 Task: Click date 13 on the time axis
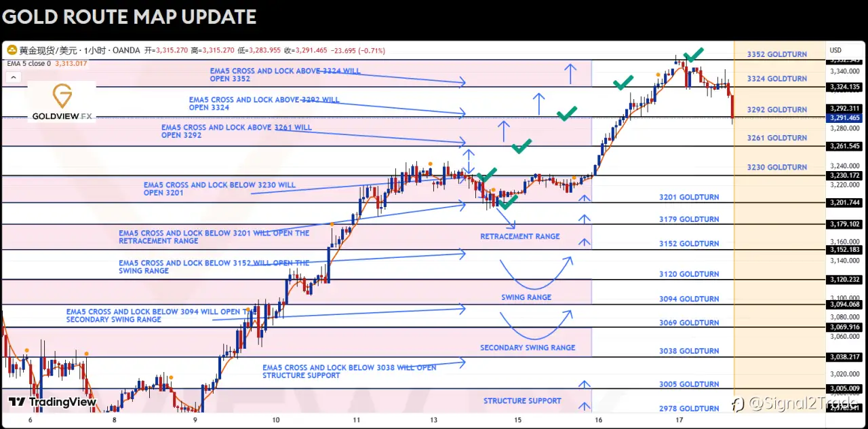[433, 421]
